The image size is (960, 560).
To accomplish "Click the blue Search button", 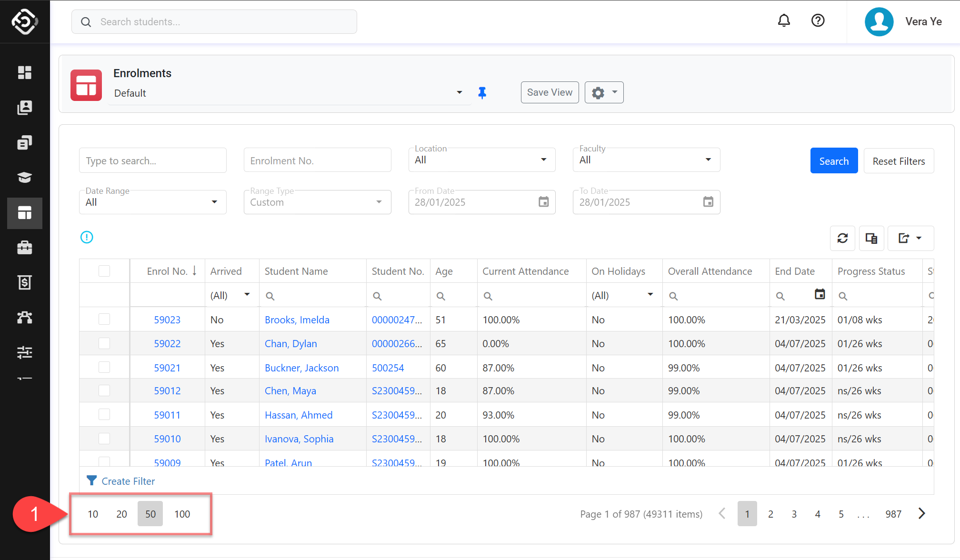I will 834,161.
